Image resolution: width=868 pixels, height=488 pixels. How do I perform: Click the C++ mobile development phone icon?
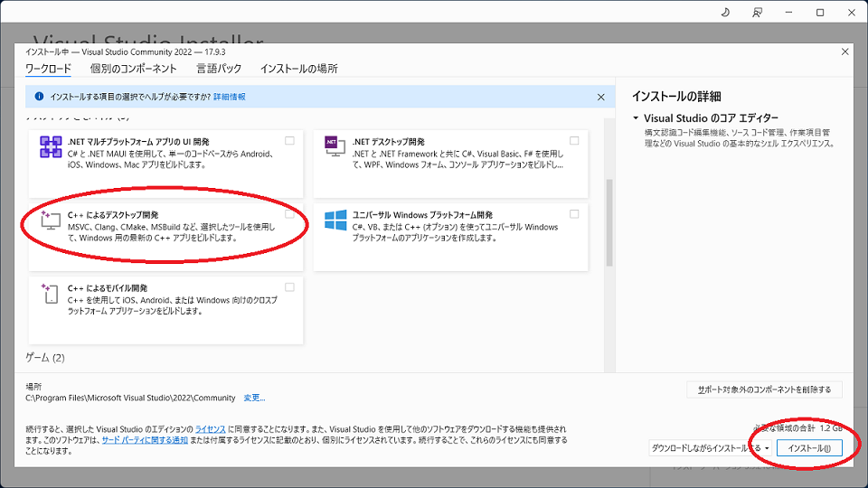(x=50, y=293)
